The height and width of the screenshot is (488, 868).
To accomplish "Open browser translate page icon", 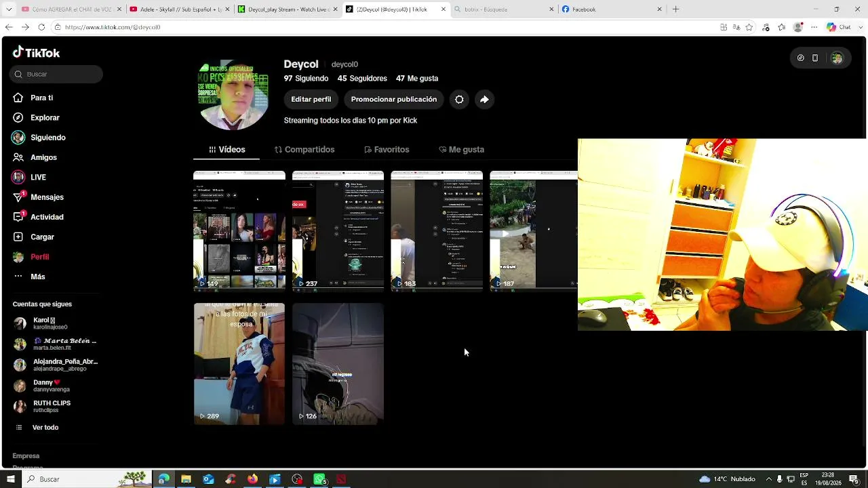I will (736, 27).
